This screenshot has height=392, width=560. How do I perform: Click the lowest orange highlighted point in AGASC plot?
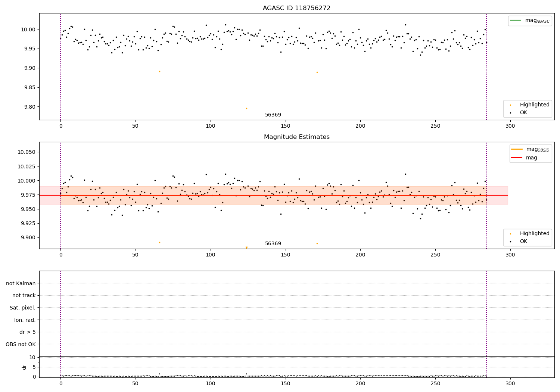(x=246, y=108)
